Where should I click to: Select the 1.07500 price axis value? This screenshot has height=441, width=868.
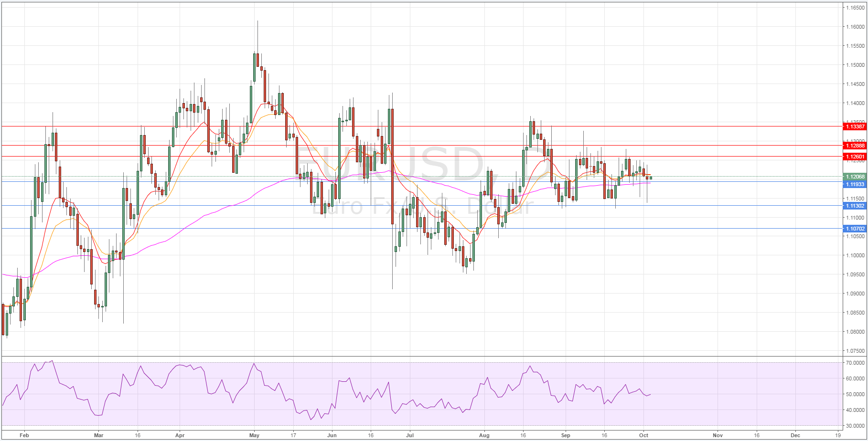(856, 351)
